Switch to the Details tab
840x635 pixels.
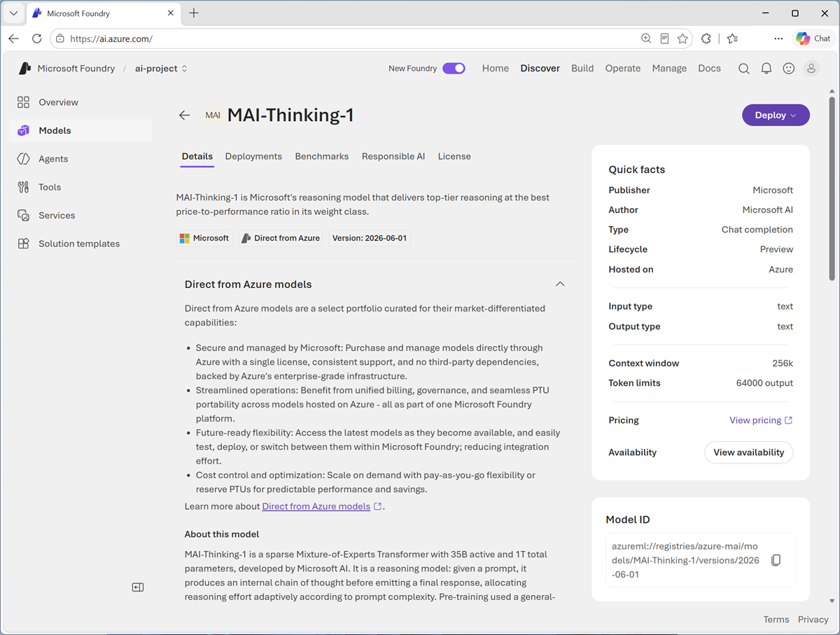[x=197, y=156]
